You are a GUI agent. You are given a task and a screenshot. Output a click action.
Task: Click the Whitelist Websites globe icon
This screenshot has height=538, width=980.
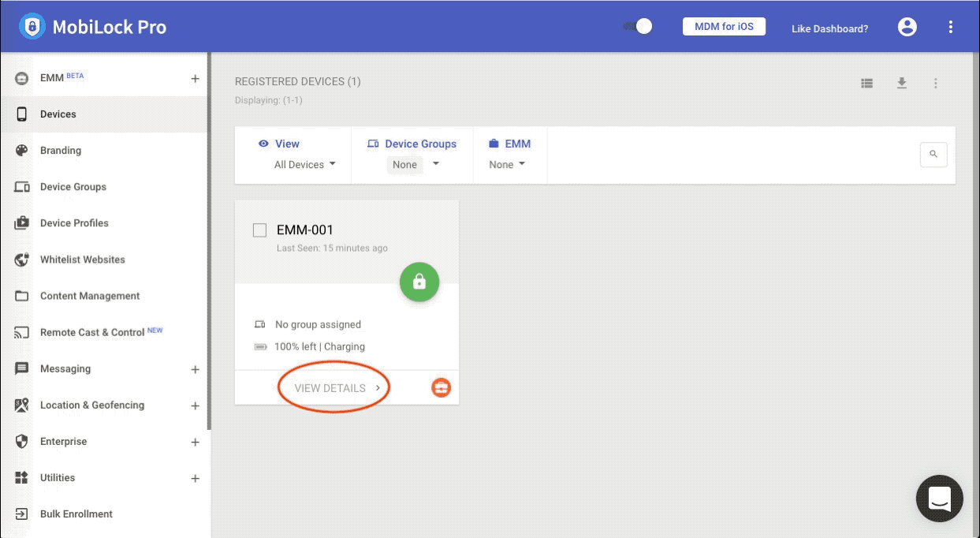tap(22, 260)
